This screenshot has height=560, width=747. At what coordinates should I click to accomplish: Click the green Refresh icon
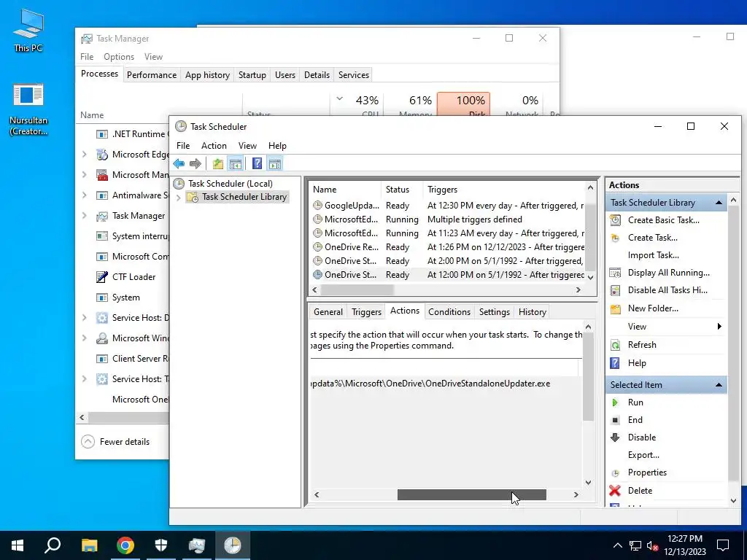click(616, 345)
